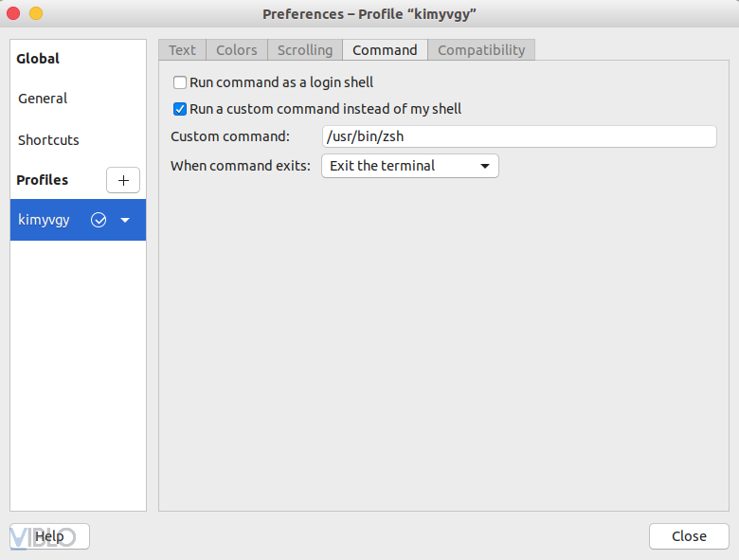
Task: Select the kimyvgy profile entry
Action: click(45, 220)
